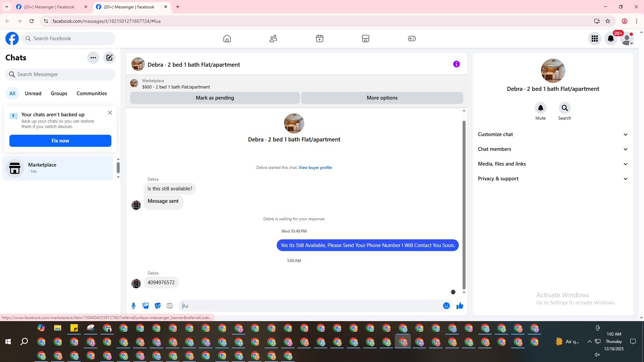Open the notifications bell
Viewport: 644px width, 362px height.
click(x=610, y=39)
